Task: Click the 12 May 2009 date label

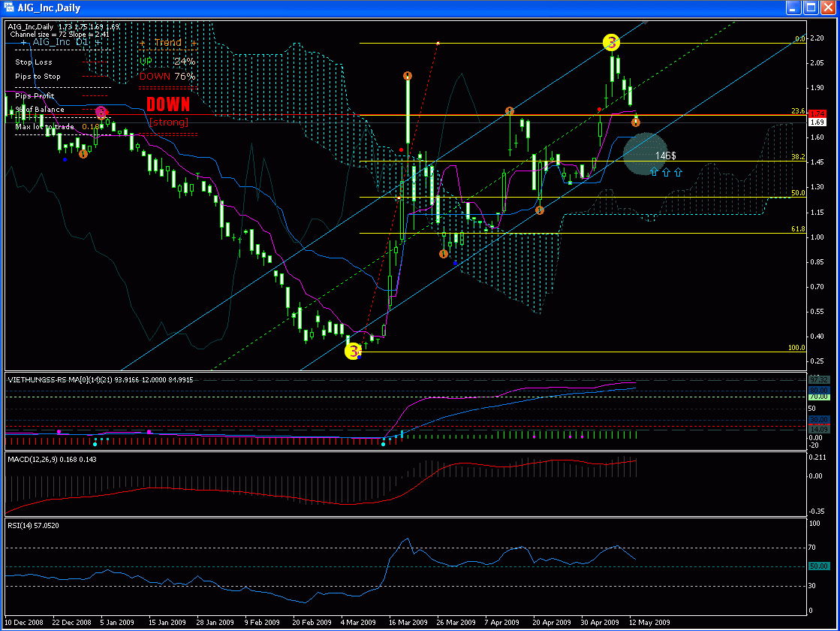Action: pyautogui.click(x=649, y=623)
